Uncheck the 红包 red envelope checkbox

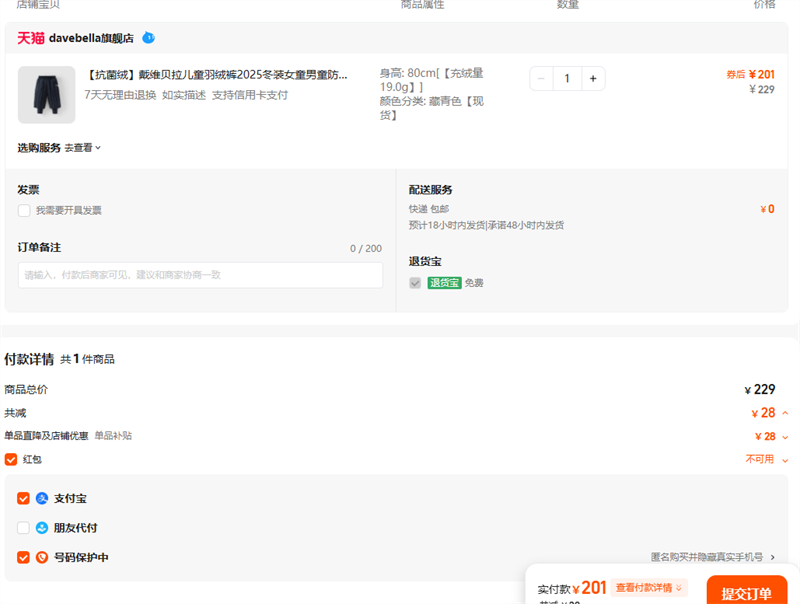point(11,459)
